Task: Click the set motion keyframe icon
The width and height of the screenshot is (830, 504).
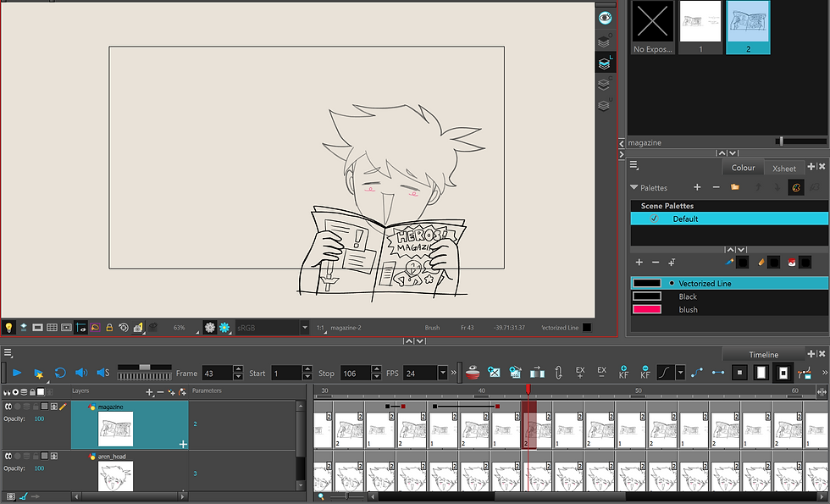Action: tap(696, 373)
